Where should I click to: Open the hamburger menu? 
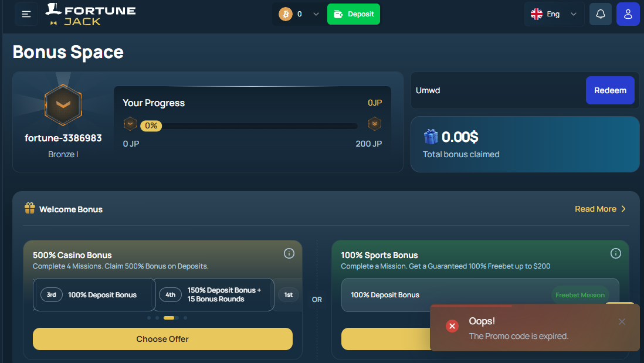tap(26, 15)
